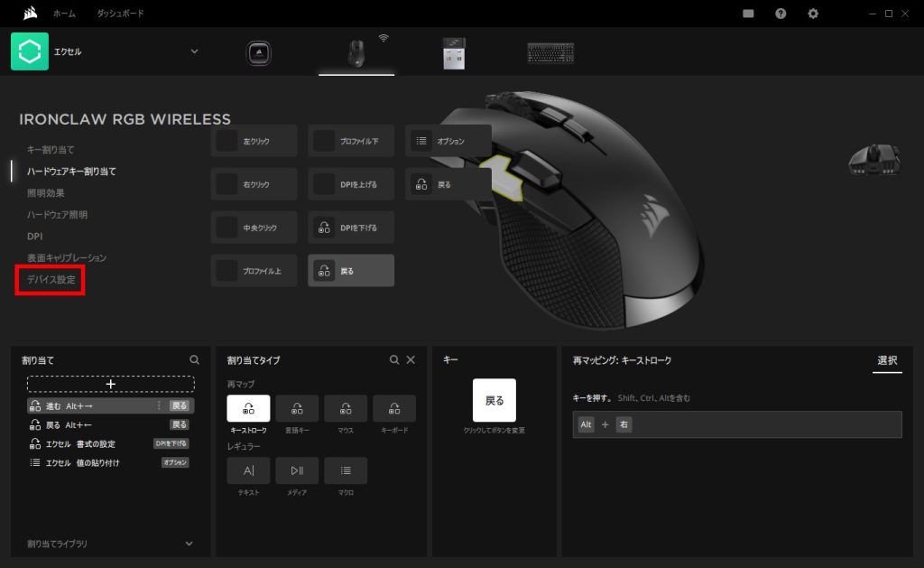Open ハードウェア照明 in the sidebar
The width and height of the screenshot is (924, 568).
pyautogui.click(x=57, y=215)
